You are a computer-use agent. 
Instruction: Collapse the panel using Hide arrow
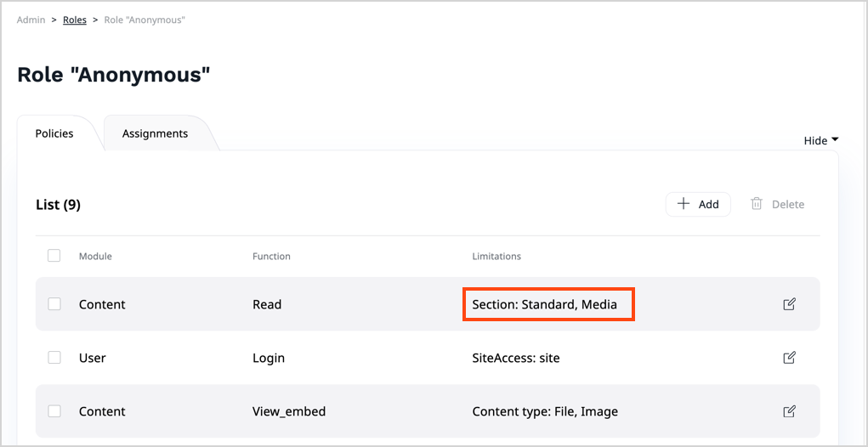[x=834, y=140]
